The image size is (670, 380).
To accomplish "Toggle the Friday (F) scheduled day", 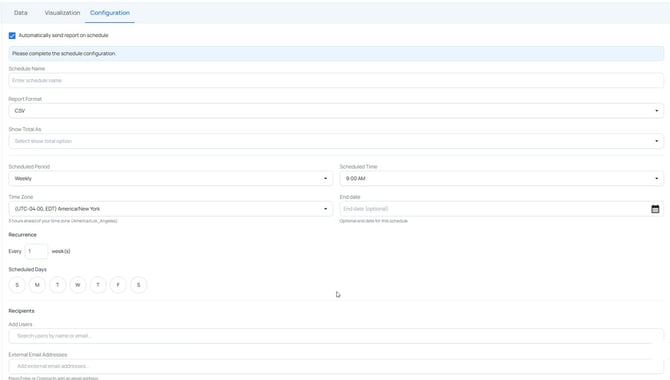I will 118,285.
